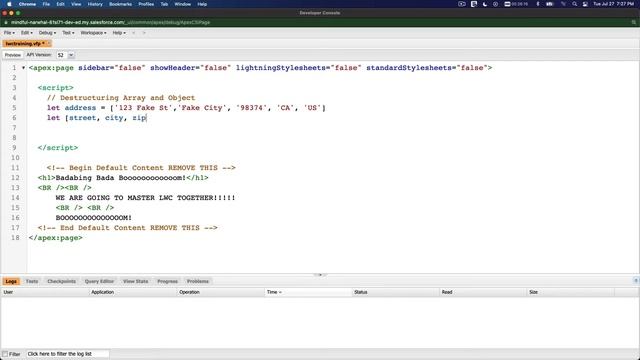
Task: Sort logs by Status column
Action: 396,292
